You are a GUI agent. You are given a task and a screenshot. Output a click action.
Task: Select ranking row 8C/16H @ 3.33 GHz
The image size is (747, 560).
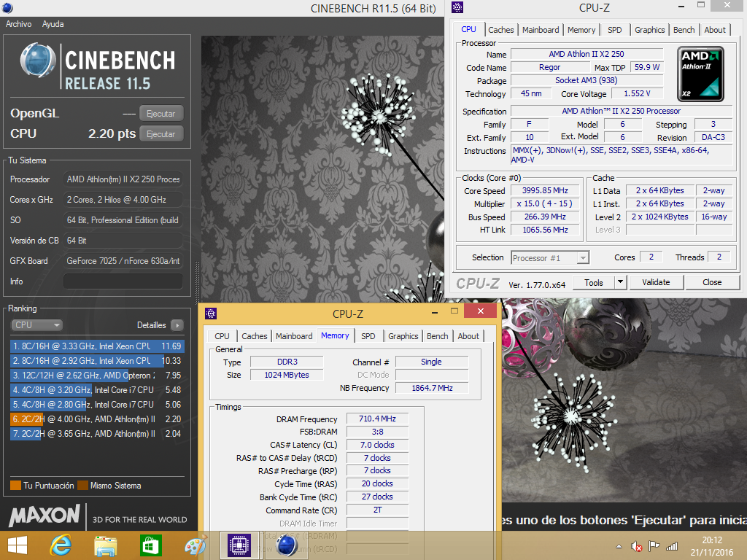click(97, 346)
